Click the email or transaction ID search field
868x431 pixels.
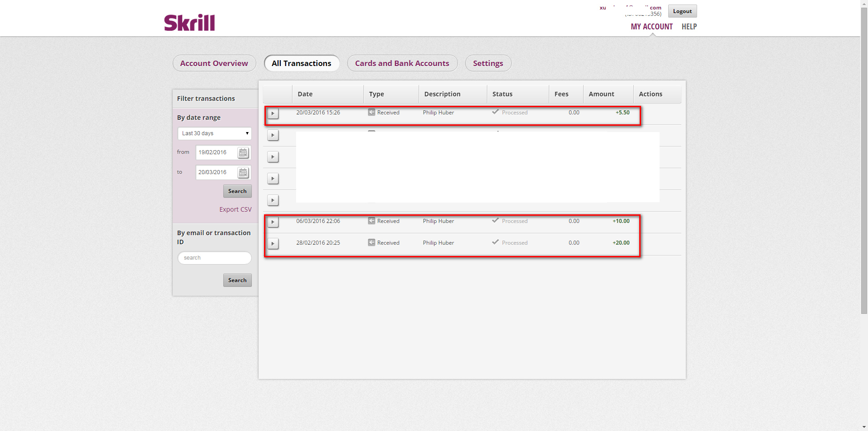[x=214, y=258]
